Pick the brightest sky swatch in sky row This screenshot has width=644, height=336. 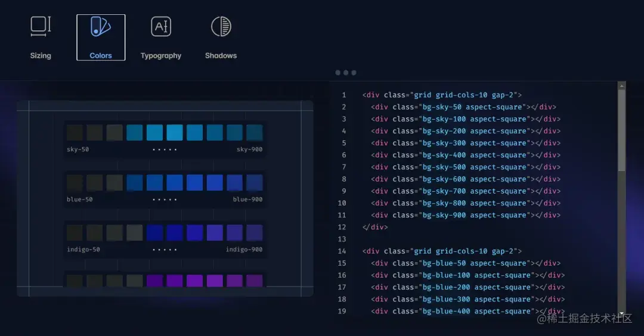point(175,132)
